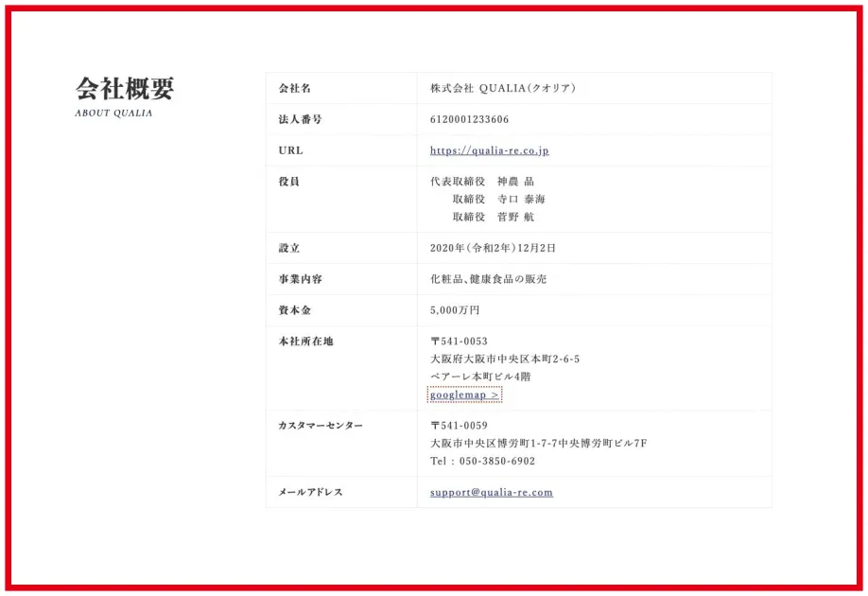Click the support@qualia-re.com email link

click(492, 493)
